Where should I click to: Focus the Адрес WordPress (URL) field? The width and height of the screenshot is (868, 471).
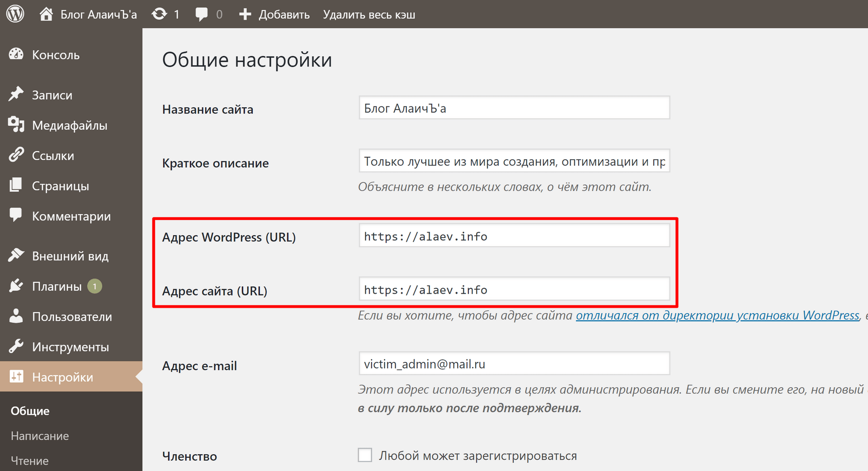click(514, 235)
